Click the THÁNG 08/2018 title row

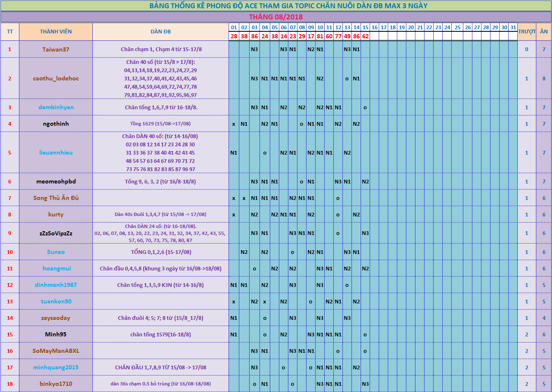[x=276, y=17]
